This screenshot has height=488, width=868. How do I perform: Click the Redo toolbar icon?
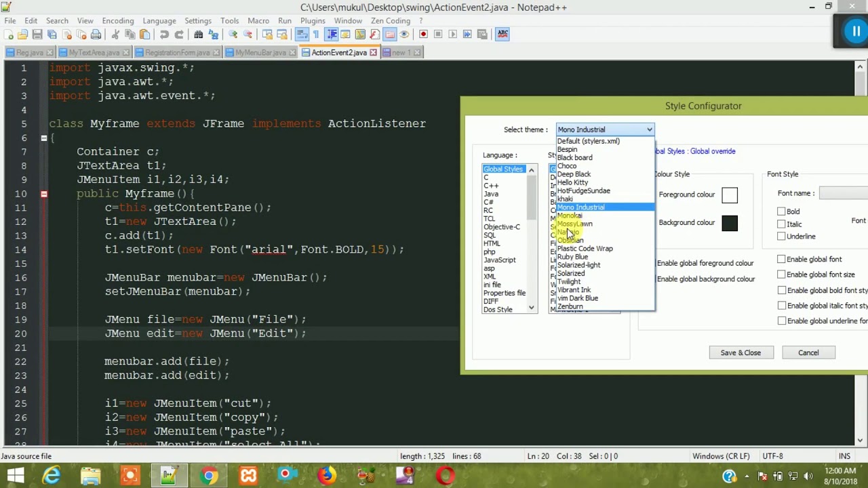[x=179, y=34]
